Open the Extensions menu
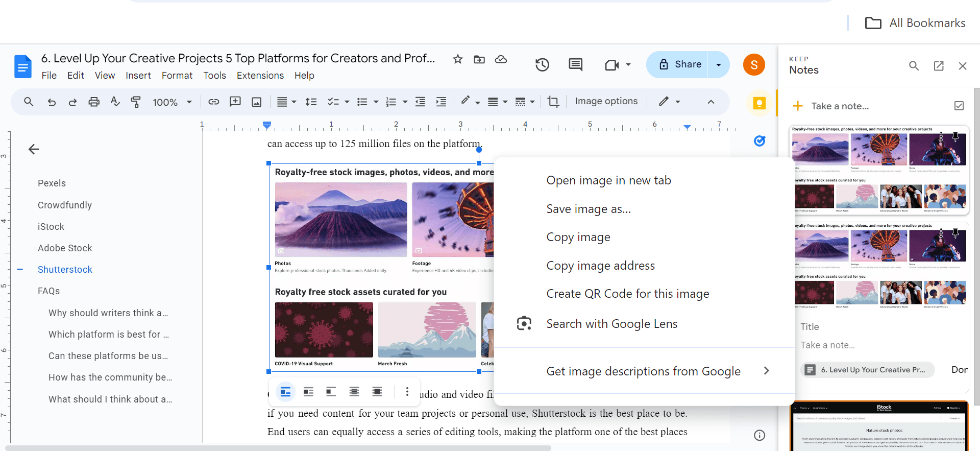Image resolution: width=980 pixels, height=451 pixels. point(260,76)
